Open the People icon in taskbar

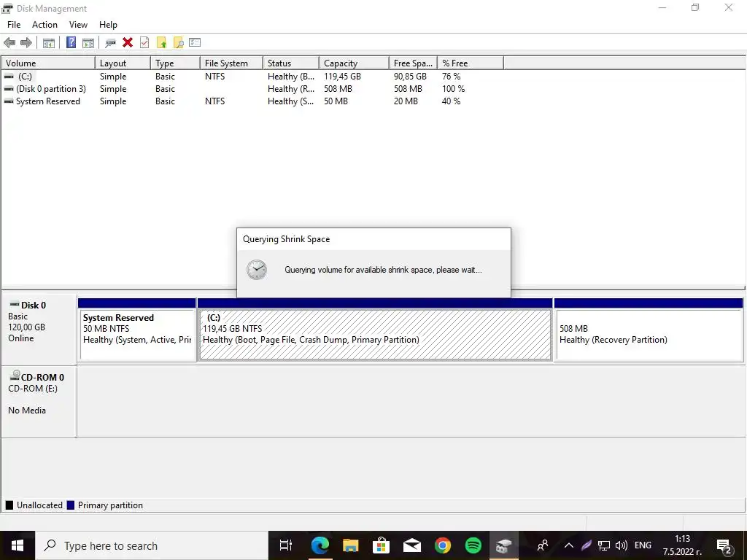click(543, 545)
